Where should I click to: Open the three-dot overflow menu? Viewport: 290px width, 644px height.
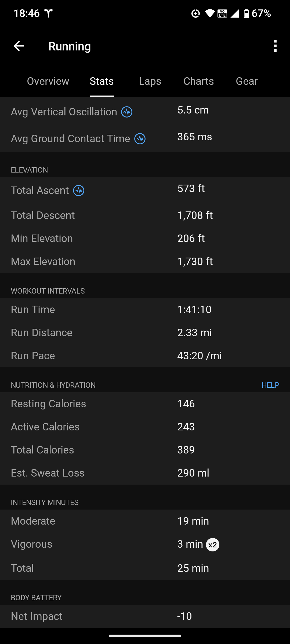(x=275, y=46)
